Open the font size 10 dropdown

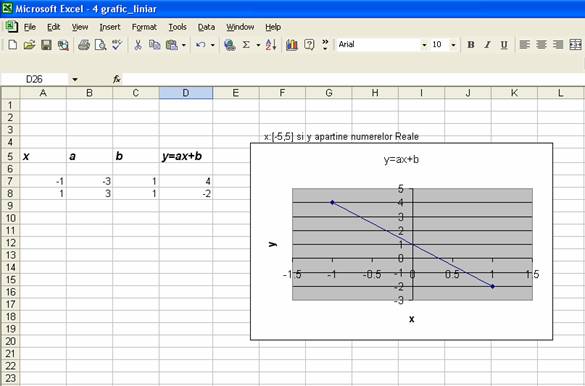453,45
